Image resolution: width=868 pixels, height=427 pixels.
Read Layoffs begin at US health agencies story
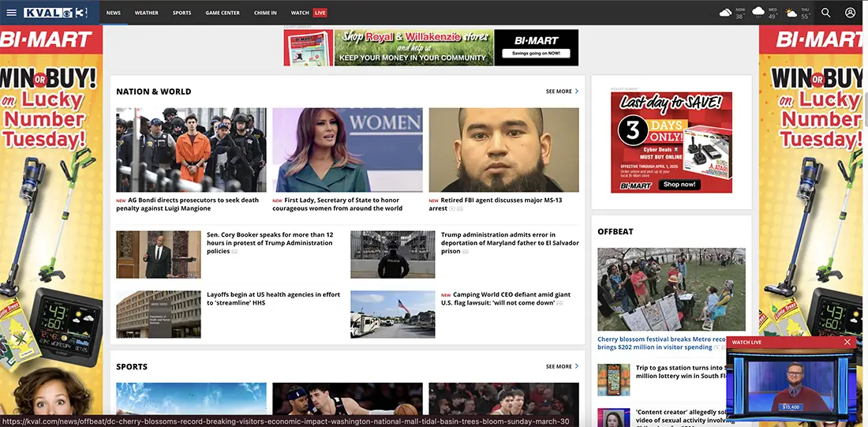click(274, 299)
